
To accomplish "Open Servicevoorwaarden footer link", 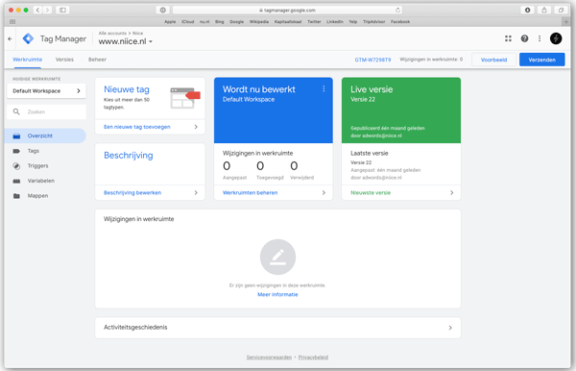I will (269, 357).
